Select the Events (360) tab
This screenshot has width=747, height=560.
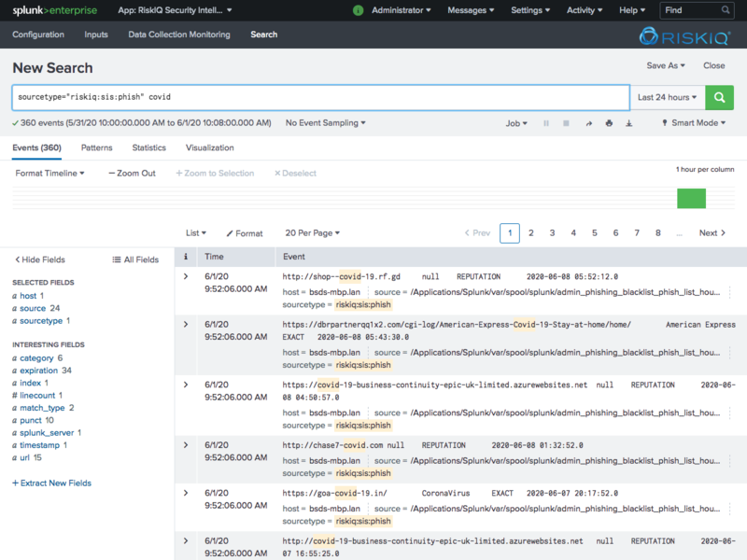point(36,147)
